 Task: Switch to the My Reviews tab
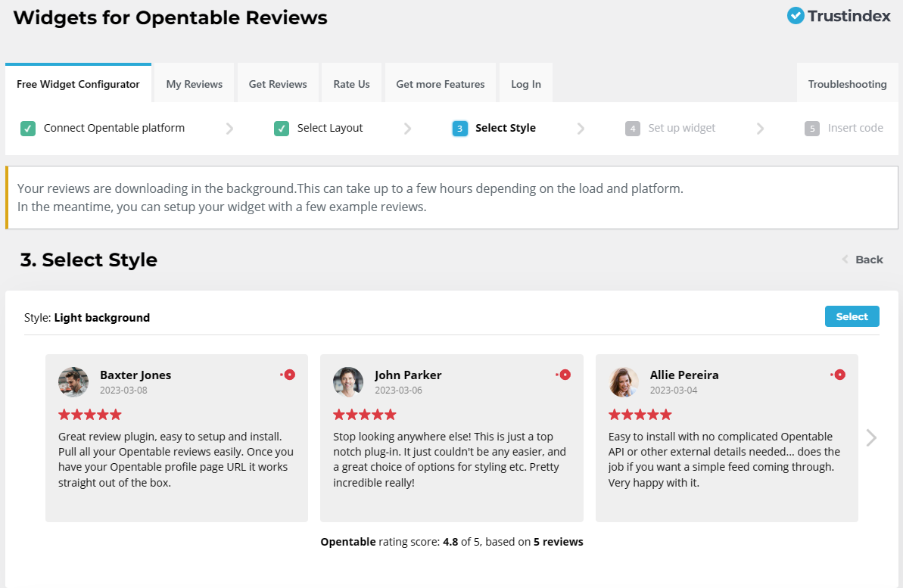tap(194, 83)
